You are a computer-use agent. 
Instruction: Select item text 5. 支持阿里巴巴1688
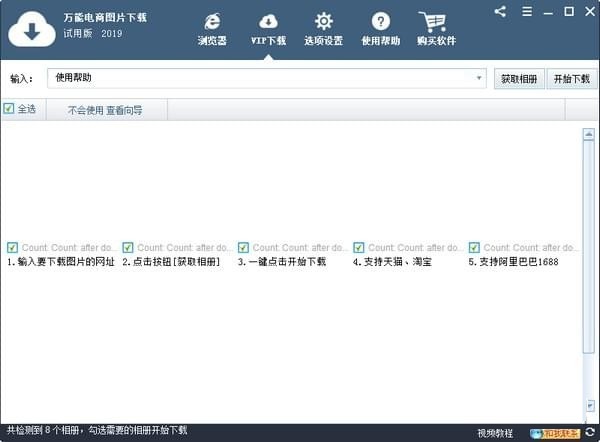point(513,262)
